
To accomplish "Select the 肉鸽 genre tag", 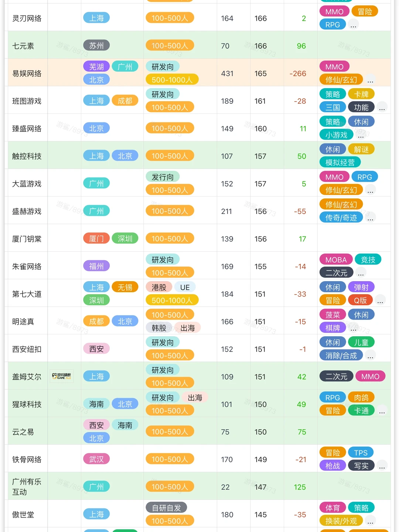I will click(x=361, y=398).
